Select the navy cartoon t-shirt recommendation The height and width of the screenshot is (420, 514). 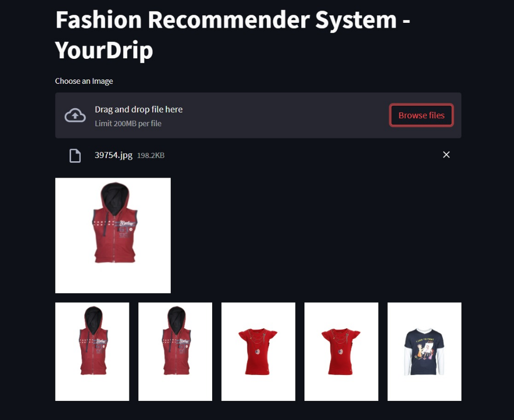point(424,352)
